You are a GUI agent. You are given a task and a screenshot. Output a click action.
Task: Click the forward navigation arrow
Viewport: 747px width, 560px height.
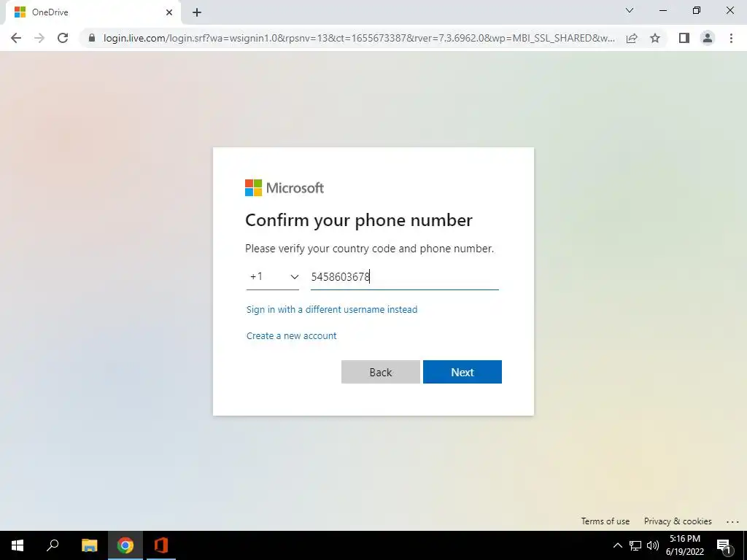pos(39,38)
